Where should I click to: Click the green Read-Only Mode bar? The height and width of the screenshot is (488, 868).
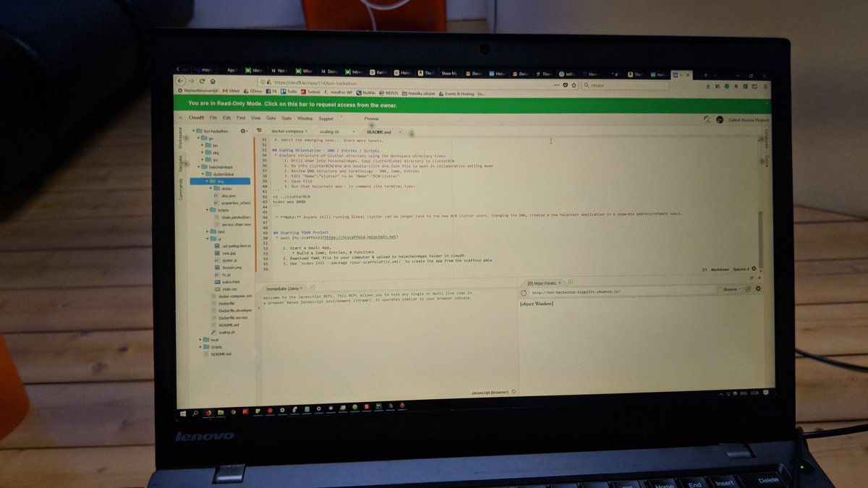474,104
